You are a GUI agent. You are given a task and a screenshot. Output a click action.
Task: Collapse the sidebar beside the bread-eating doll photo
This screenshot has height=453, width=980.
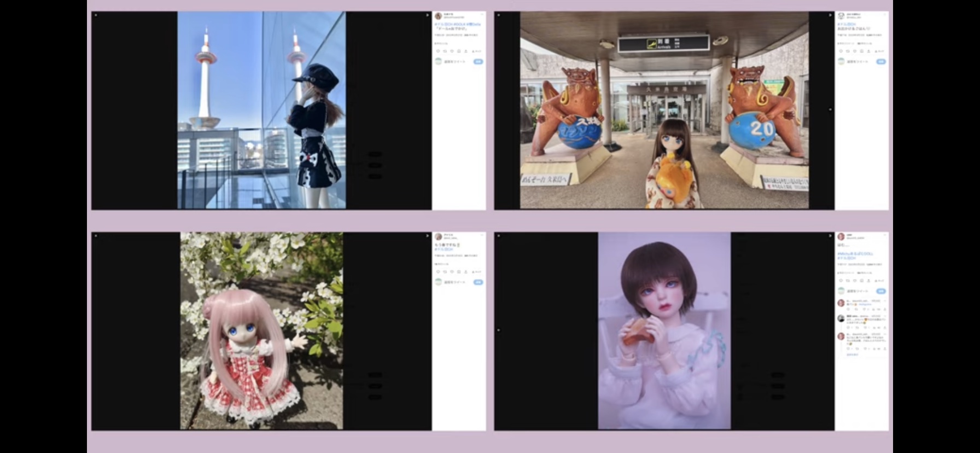coord(830,236)
